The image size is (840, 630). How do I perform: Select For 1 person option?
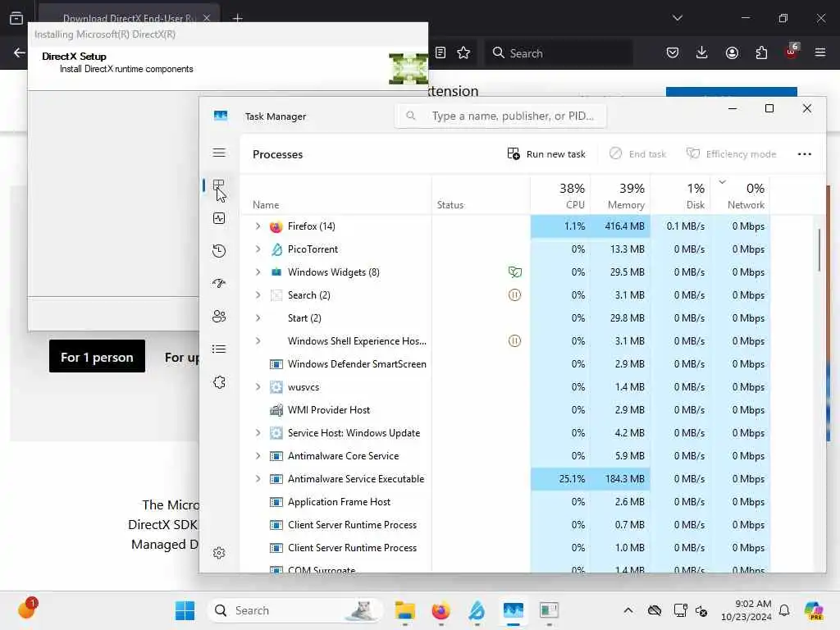(x=97, y=357)
